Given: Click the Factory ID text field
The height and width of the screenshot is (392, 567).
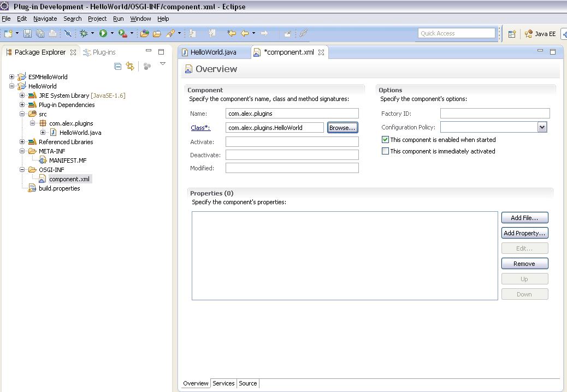Looking at the screenshot, I should click(495, 114).
